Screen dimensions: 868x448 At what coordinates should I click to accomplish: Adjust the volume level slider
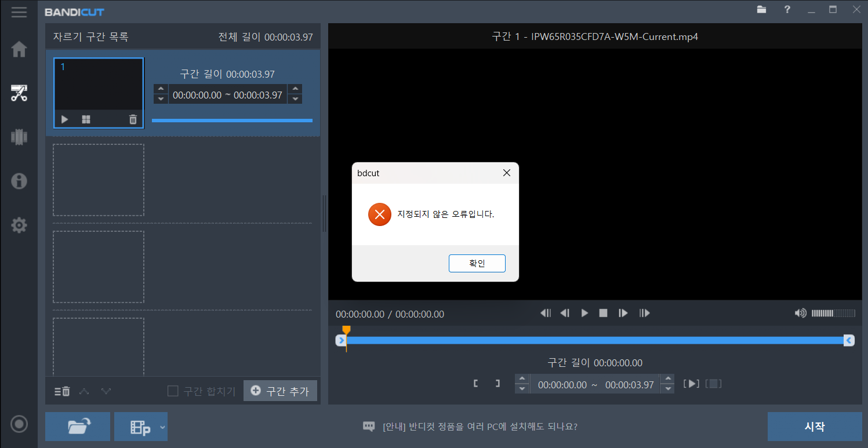coord(833,313)
